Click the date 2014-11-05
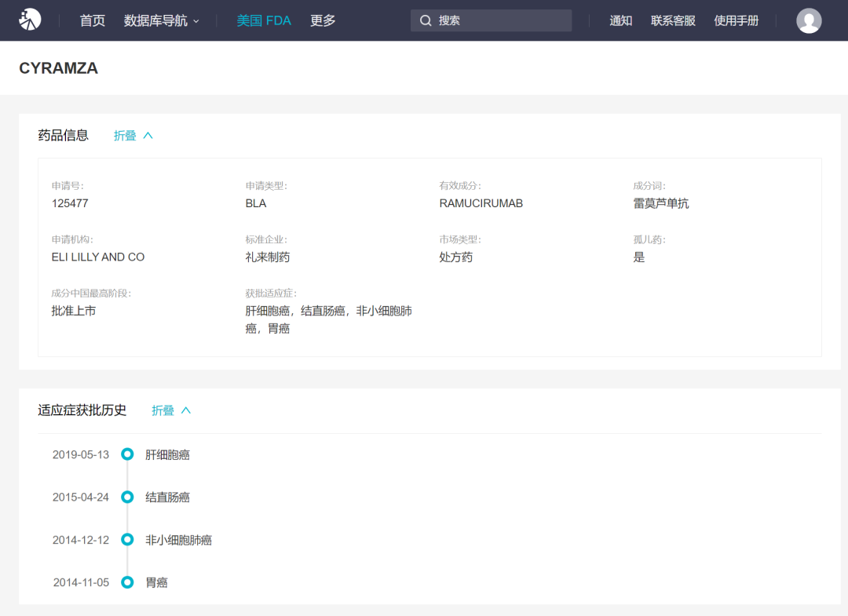Screen dimensions: 848x616 coord(81,582)
